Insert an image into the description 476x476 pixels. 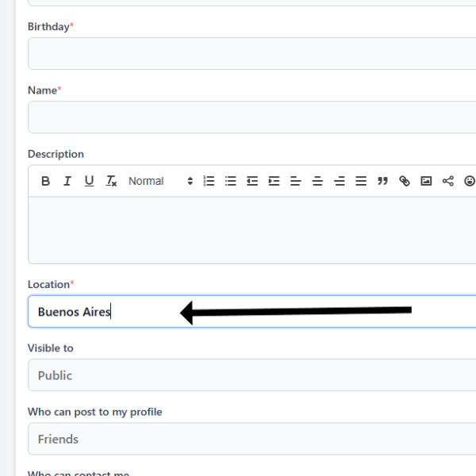(426, 181)
